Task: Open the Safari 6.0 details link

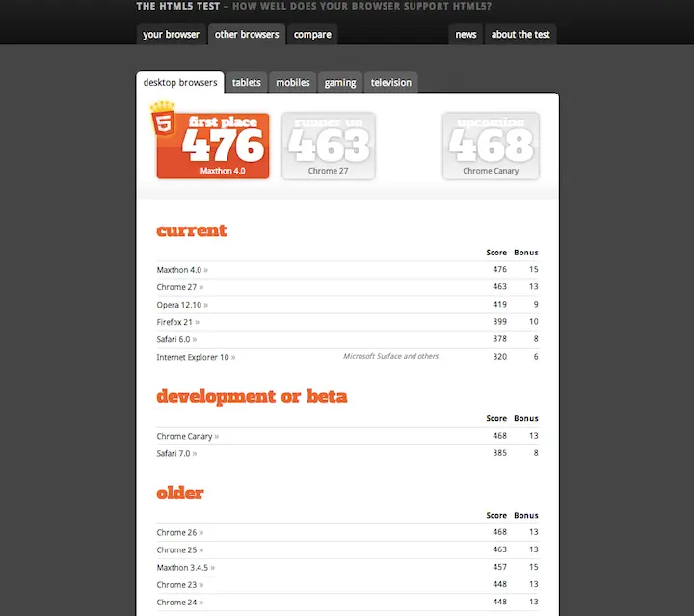Action: [x=176, y=339]
